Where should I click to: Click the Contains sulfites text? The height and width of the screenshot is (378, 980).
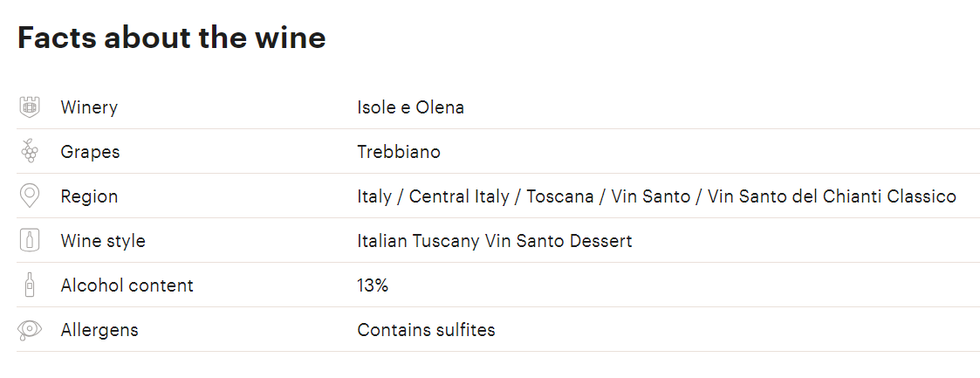426,330
